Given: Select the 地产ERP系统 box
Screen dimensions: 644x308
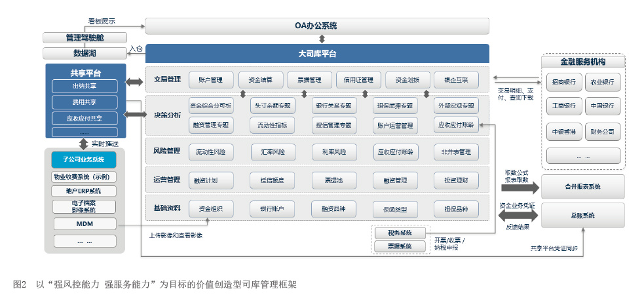Looking at the screenshot, I should pyautogui.click(x=84, y=191).
